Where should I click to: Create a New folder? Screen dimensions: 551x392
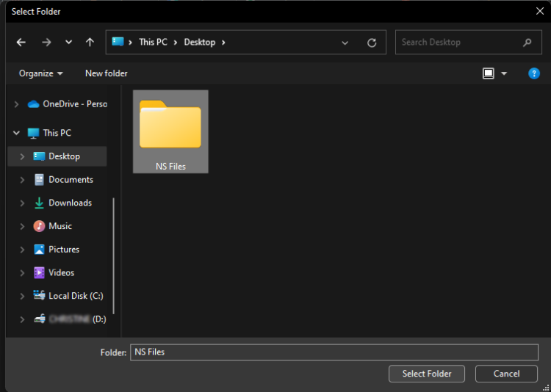point(107,73)
